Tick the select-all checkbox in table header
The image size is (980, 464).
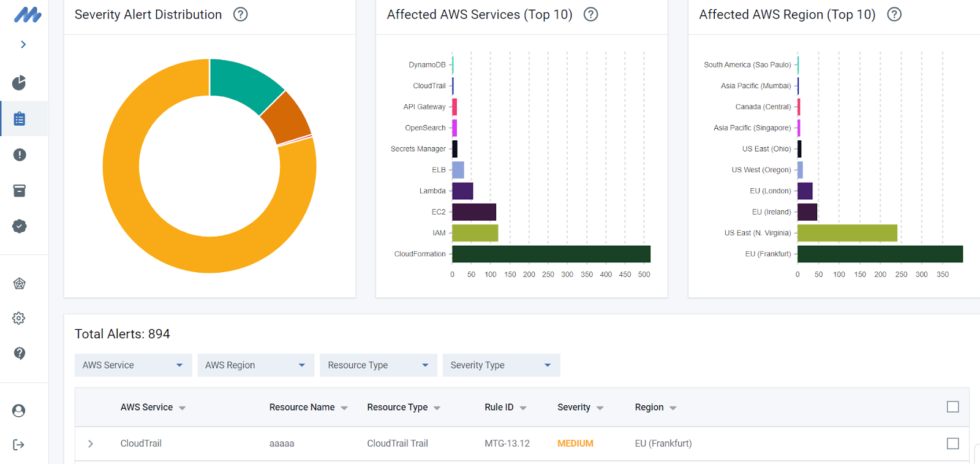953,407
